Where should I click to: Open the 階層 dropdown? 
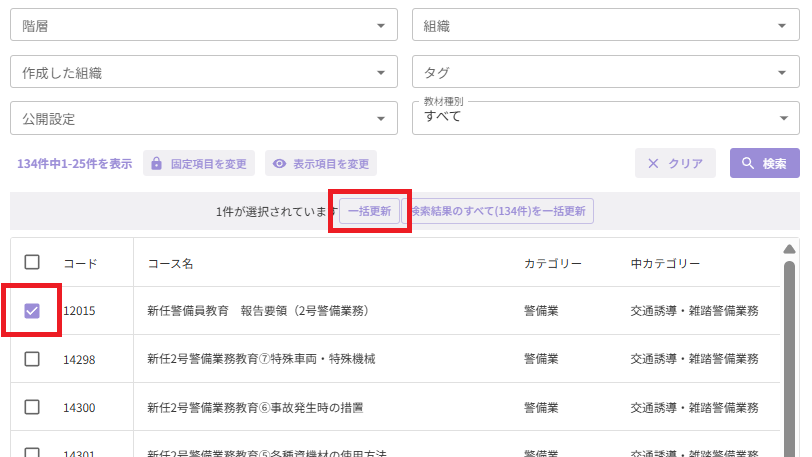click(x=204, y=25)
